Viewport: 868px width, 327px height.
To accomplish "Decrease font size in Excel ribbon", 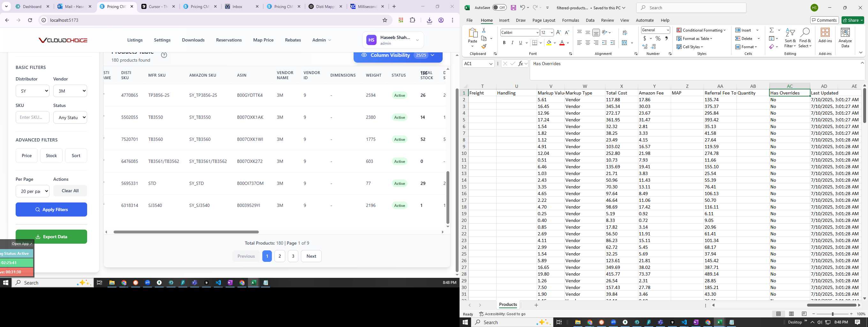I will pos(567,32).
